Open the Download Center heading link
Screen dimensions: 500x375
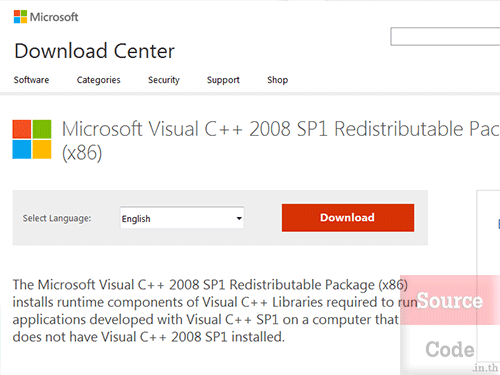click(x=94, y=51)
